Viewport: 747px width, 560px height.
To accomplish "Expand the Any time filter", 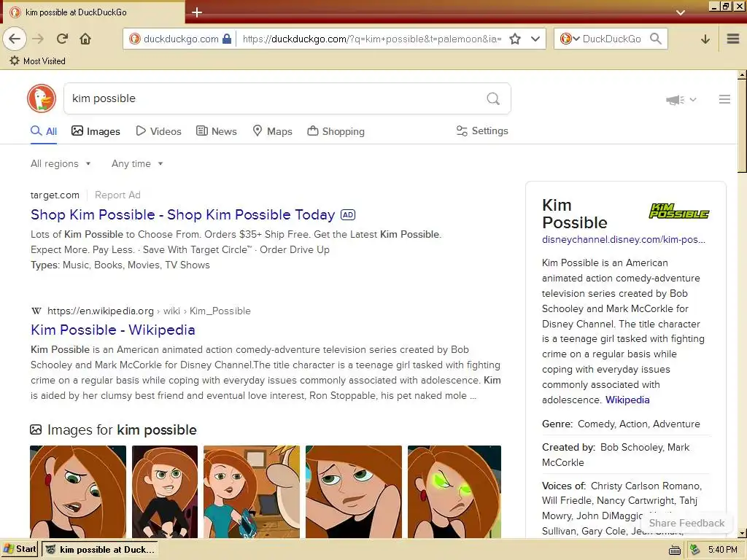I will point(137,163).
